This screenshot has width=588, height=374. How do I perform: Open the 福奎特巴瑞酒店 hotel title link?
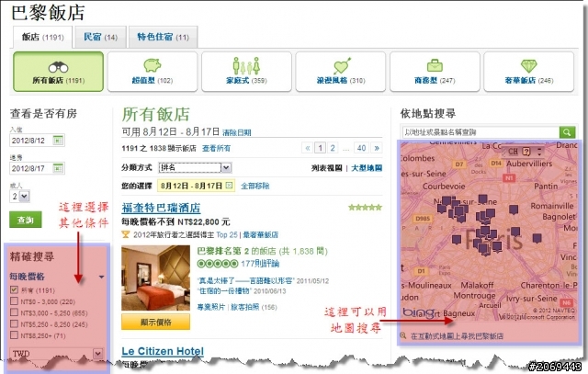(x=161, y=208)
